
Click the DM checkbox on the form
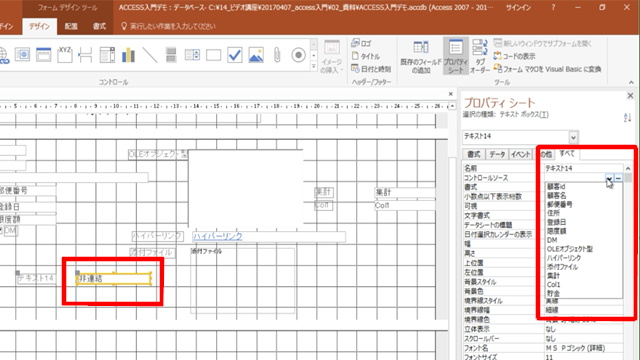click(1, 231)
